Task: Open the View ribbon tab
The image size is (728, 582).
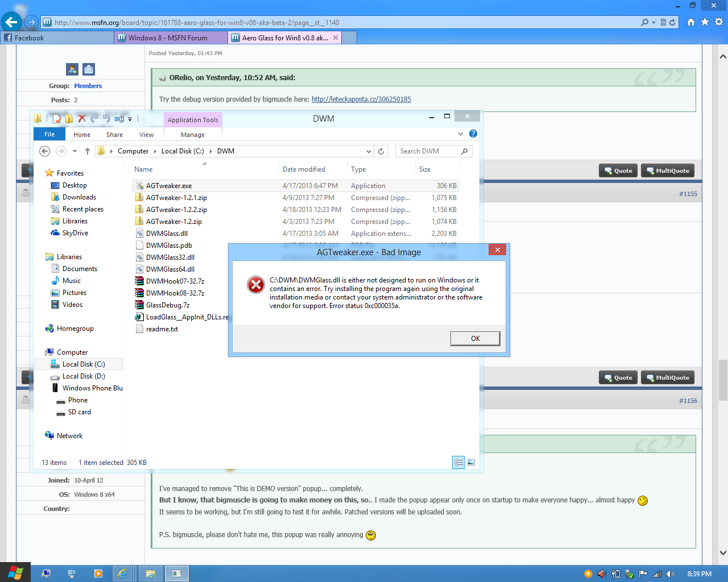Action: click(146, 135)
